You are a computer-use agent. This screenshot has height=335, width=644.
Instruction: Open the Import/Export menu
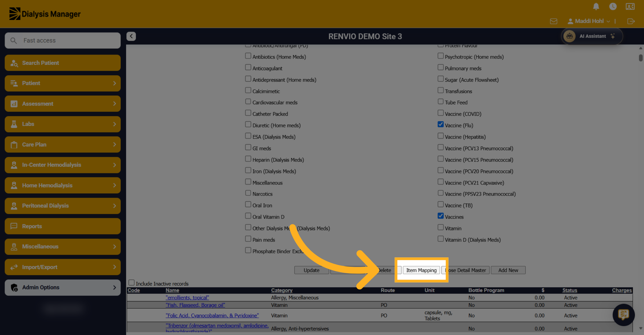63,267
